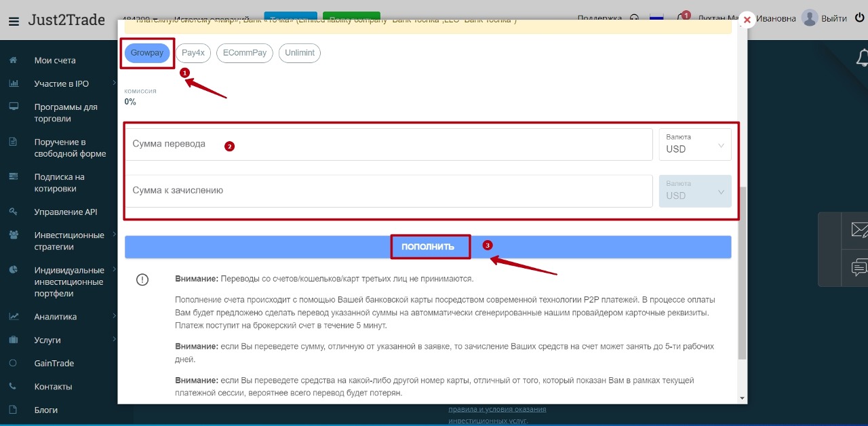Click the key icon beside Управление API
Screen dimensions: 868x426
click(x=13, y=212)
